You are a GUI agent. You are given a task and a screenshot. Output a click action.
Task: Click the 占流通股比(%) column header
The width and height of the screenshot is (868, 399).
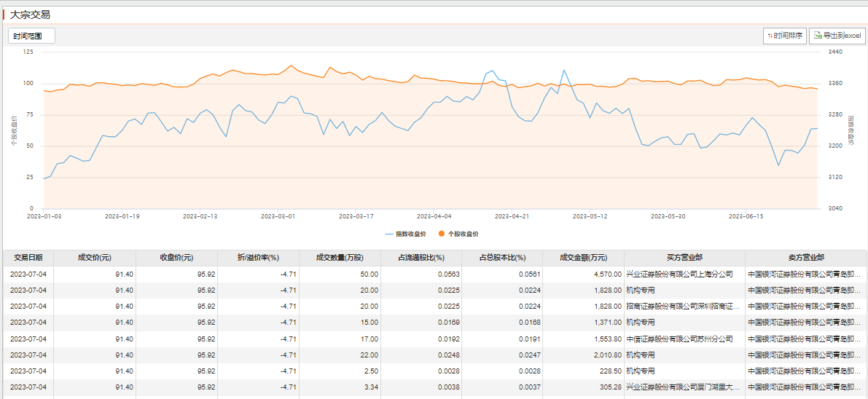tap(421, 258)
